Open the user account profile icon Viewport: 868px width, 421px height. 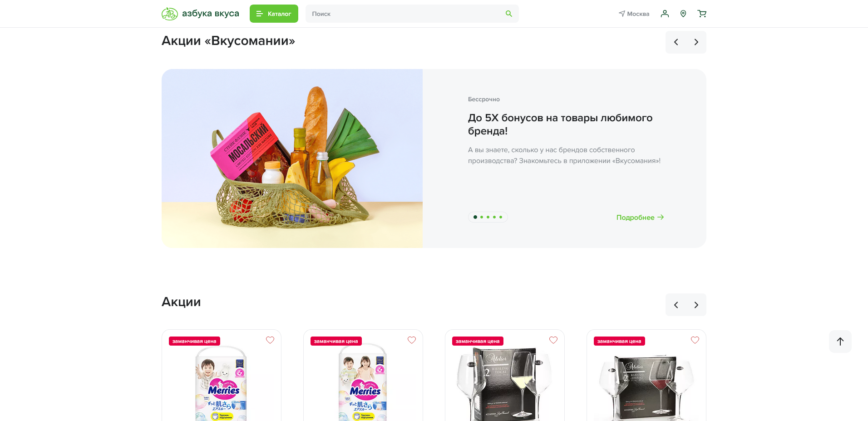coord(665,14)
